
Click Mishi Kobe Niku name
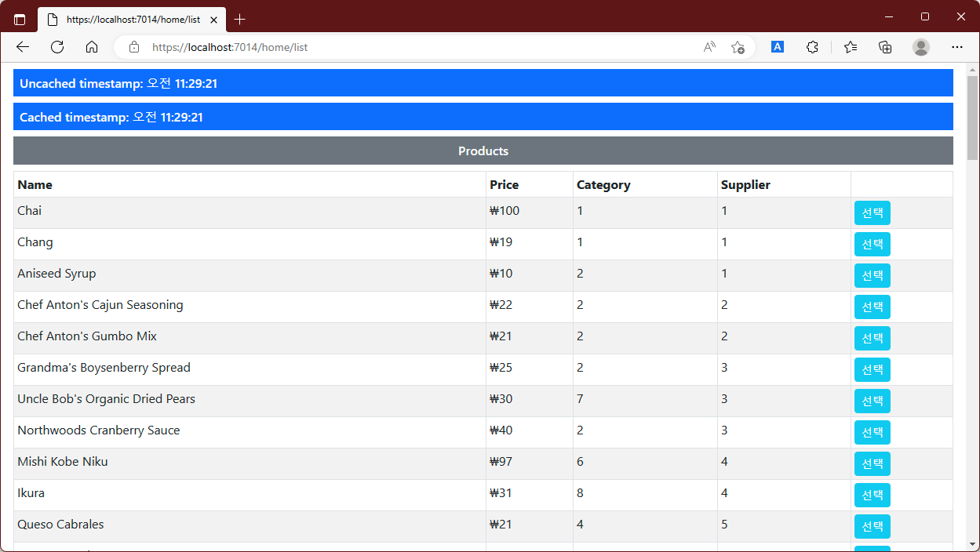63,462
